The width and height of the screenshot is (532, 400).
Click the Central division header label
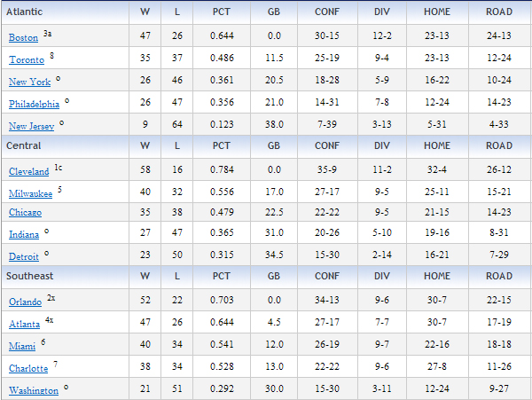tap(24, 145)
